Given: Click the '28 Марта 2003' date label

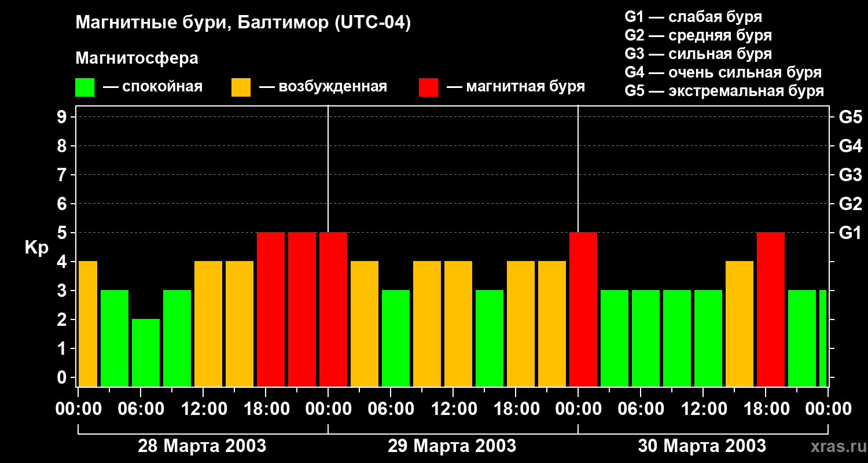Looking at the screenshot, I should [202, 446].
